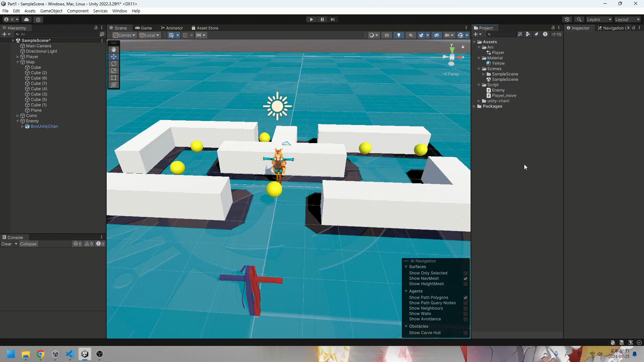
Task: Open the Layout dropdown
Action: (x=627, y=19)
